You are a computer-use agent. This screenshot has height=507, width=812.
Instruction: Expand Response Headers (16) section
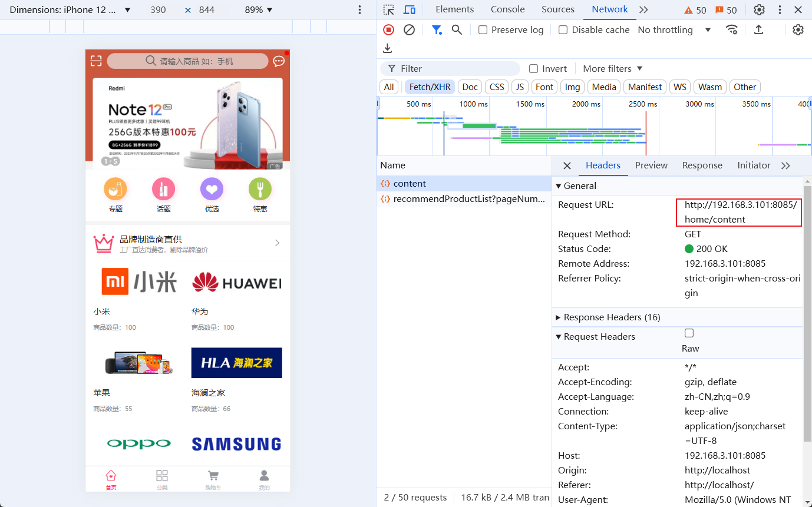pyautogui.click(x=608, y=317)
